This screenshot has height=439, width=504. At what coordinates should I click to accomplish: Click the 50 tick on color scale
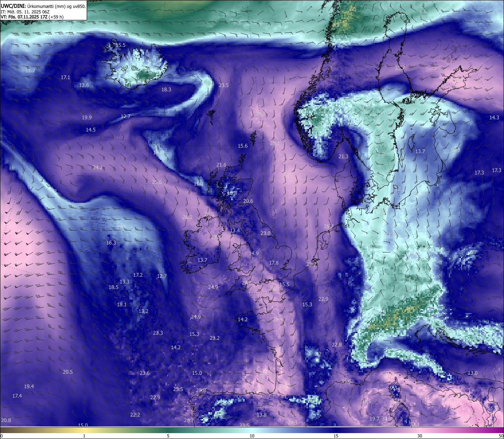click(501, 436)
